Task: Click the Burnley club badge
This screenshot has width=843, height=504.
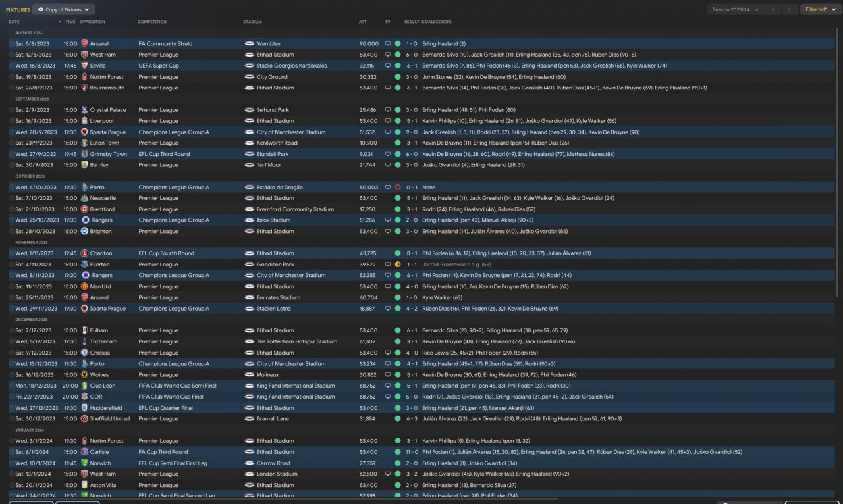Action: point(84,165)
